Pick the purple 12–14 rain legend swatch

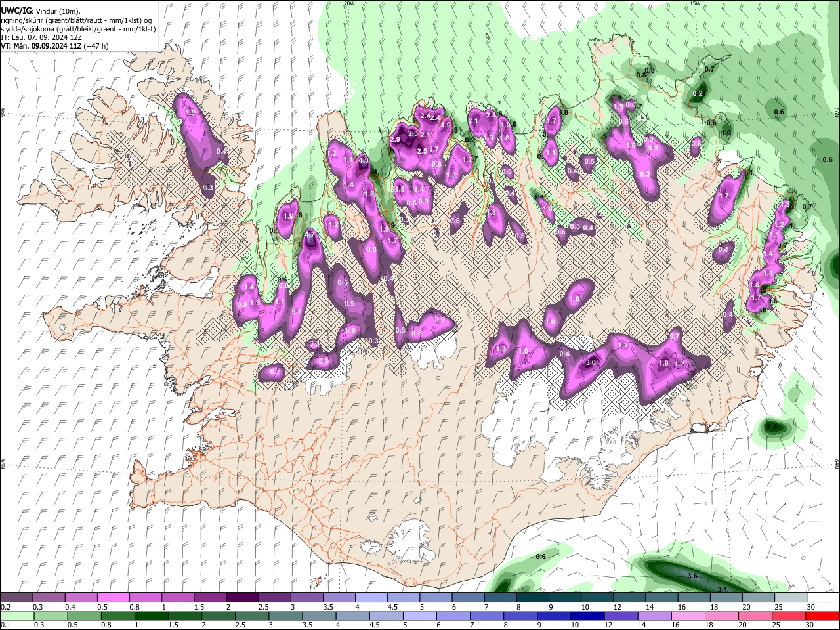(x=621, y=616)
